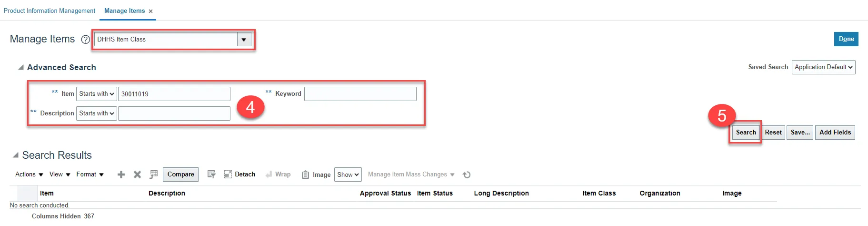The width and height of the screenshot is (868, 226).
Task: Click the freeze columns table icon
Action: coord(153,175)
